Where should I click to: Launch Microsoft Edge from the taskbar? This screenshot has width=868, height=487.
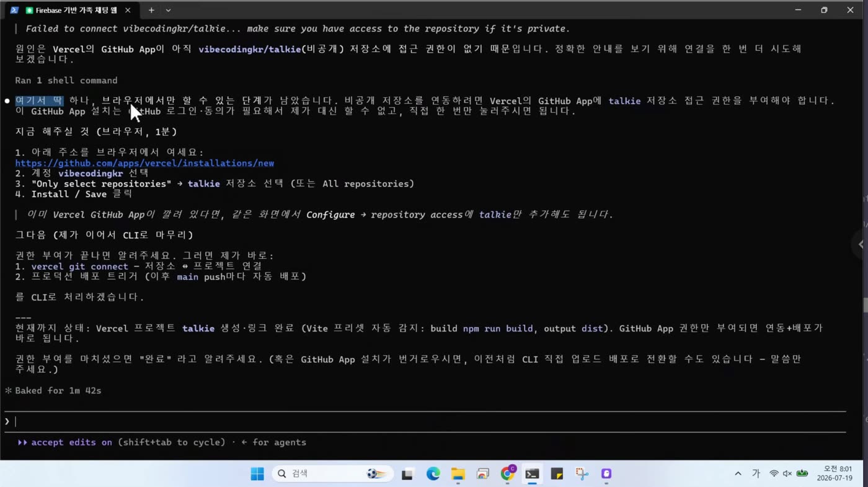point(433,474)
